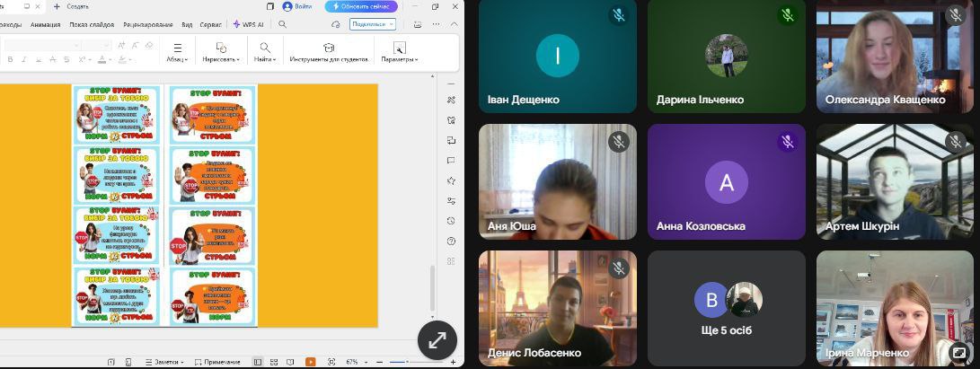Click the search magnifier in the menu bar
The height and width of the screenshot is (369, 980).
click(283, 24)
